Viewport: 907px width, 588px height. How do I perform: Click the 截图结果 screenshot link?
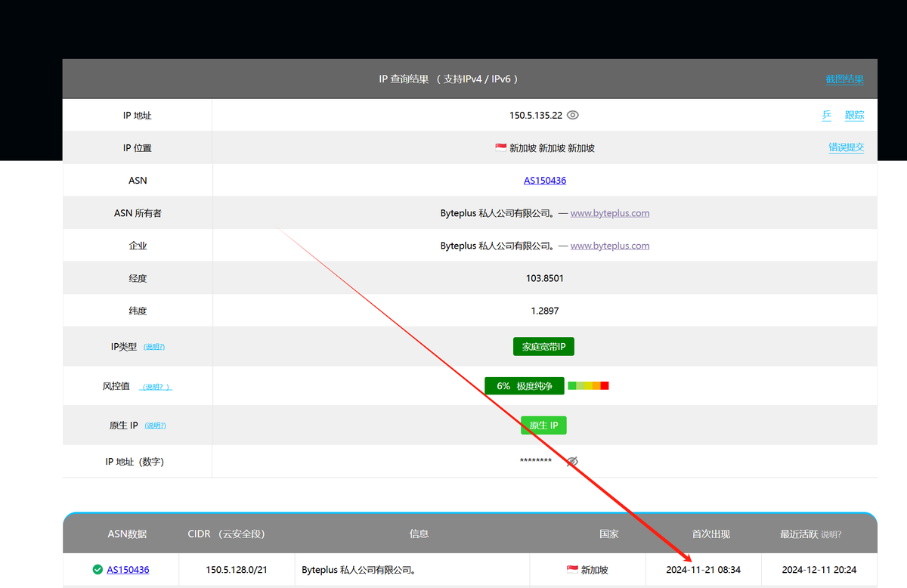tap(845, 79)
